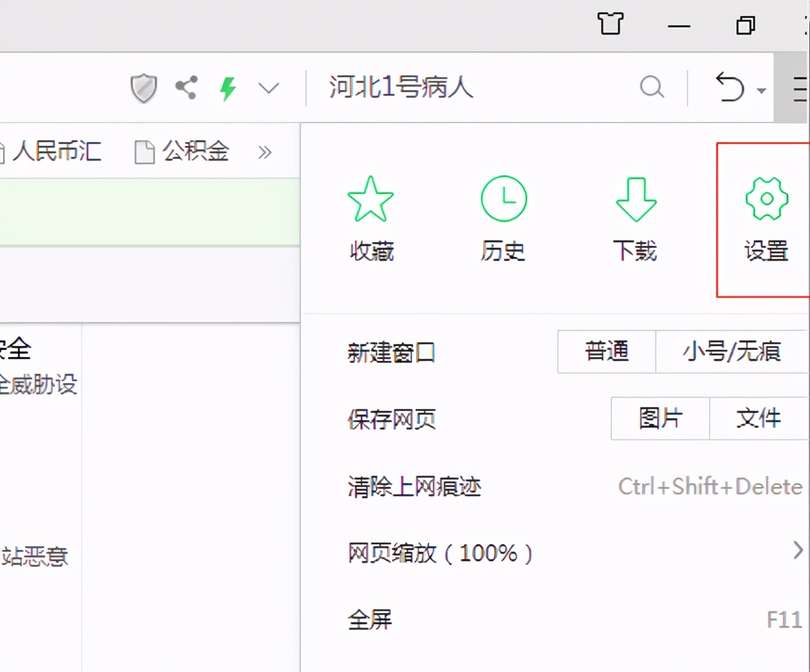The image size is (810, 672).
Task: Open the page share icon
Action: pos(185,87)
